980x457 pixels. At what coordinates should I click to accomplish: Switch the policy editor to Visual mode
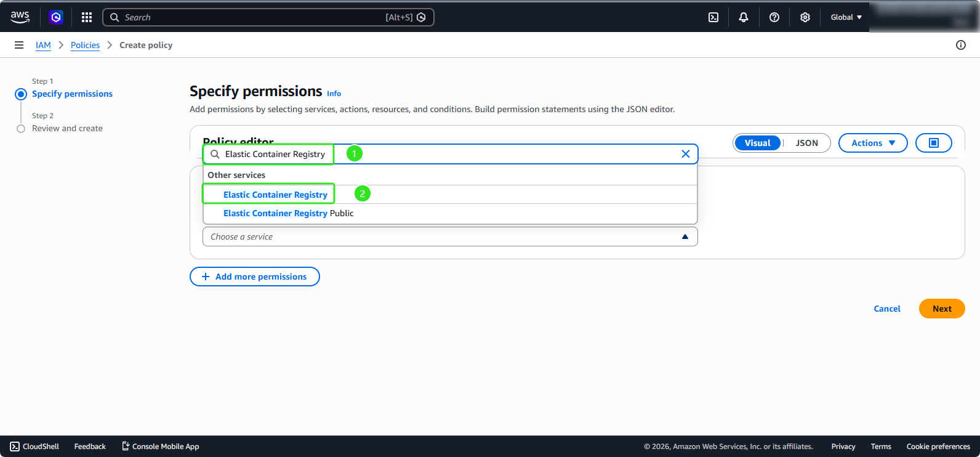(758, 143)
